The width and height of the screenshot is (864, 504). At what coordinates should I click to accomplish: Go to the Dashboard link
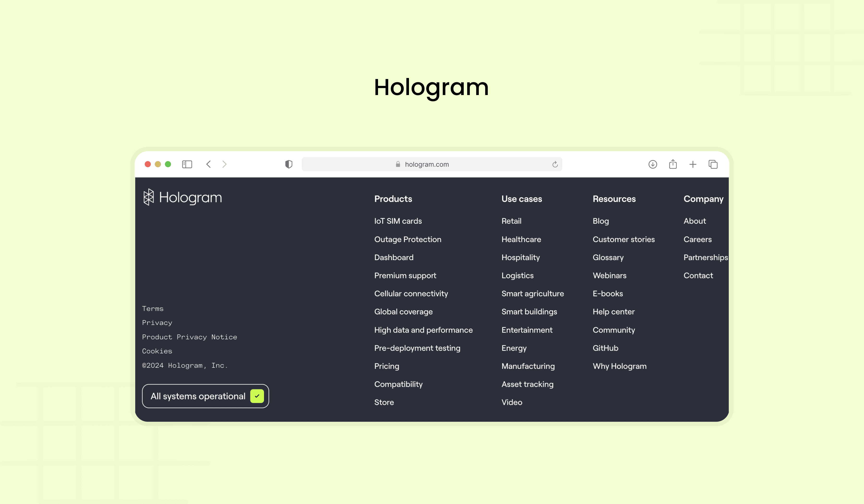point(394,258)
